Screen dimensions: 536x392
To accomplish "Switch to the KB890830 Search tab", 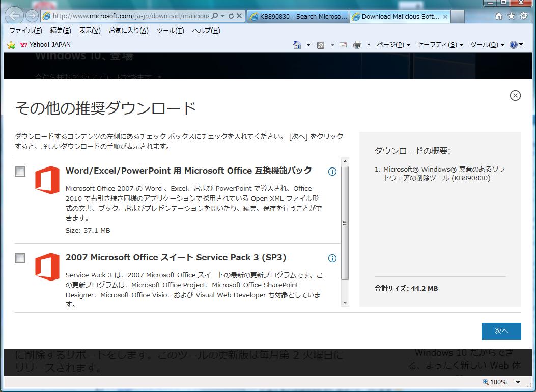I will pyautogui.click(x=298, y=16).
